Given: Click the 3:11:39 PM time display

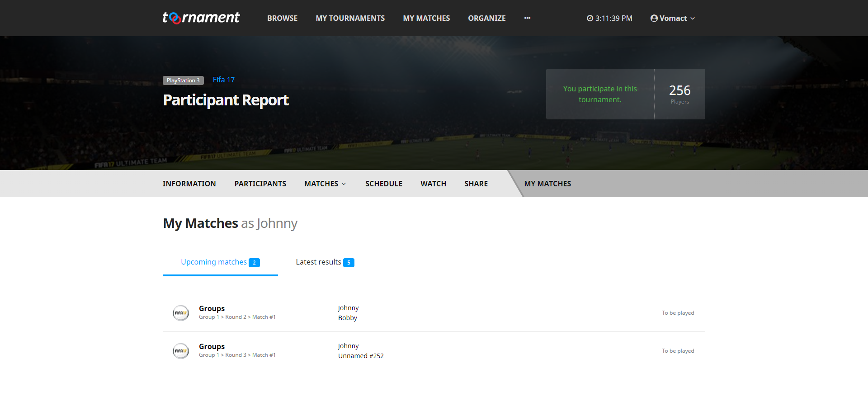Looking at the screenshot, I should [613, 18].
